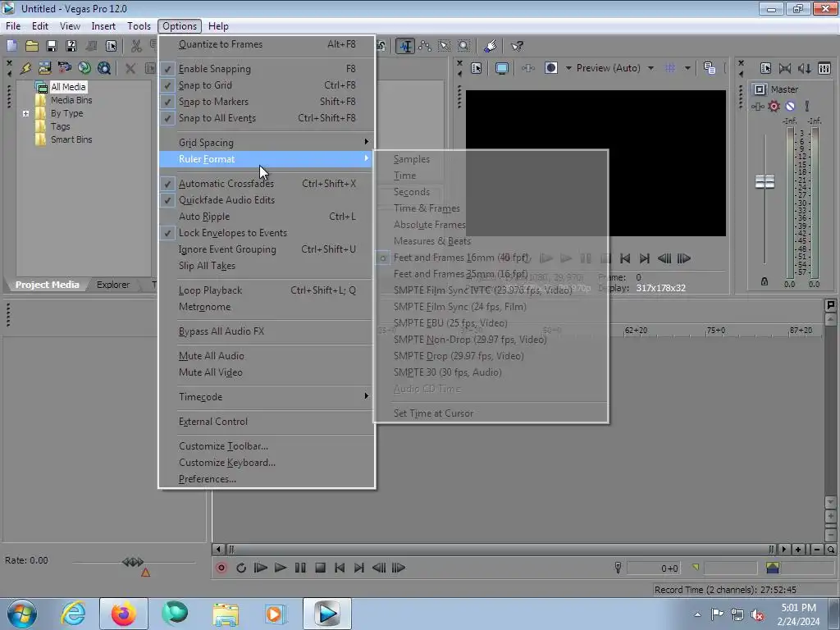Click the Downmix Output icon in mixer
Image resolution: width=840 pixels, height=630 pixels.
click(x=785, y=68)
